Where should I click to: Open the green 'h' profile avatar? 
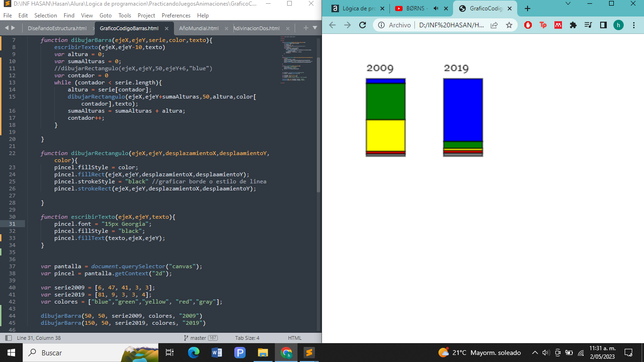pyautogui.click(x=619, y=25)
